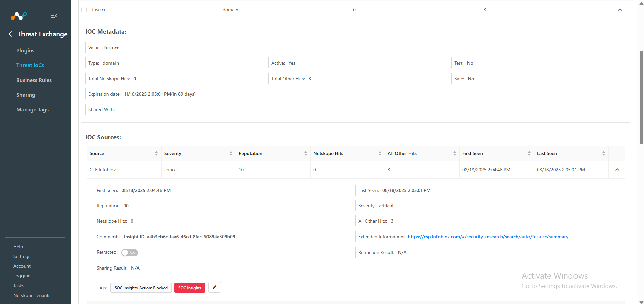Viewport: 644px width, 304px height.
Task: Click the Netskope logo icon
Action: [18, 16]
